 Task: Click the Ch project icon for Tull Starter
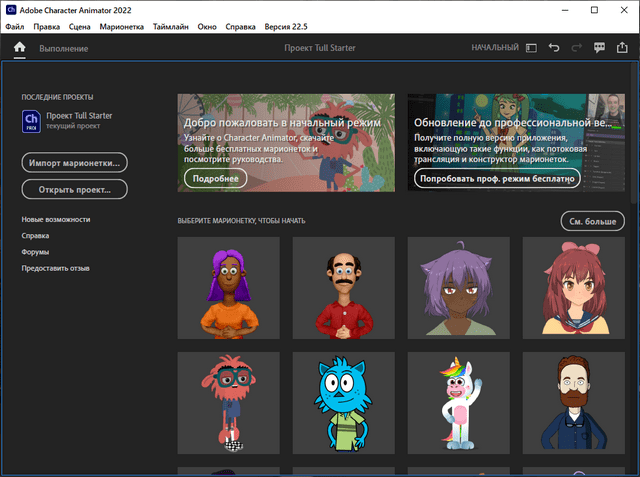pyautogui.click(x=30, y=121)
